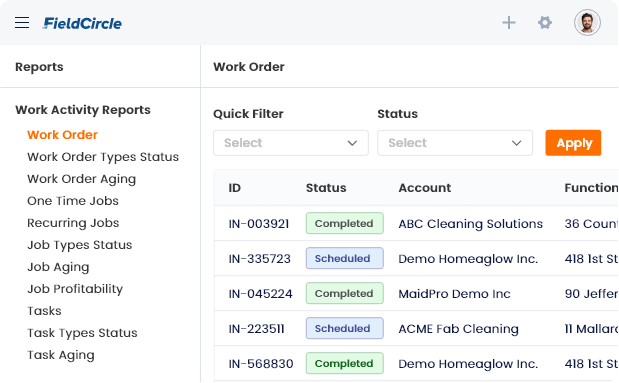This screenshot has width=619, height=383.
Task: Click ABC Cleaning Solutions account
Action: [x=471, y=224]
